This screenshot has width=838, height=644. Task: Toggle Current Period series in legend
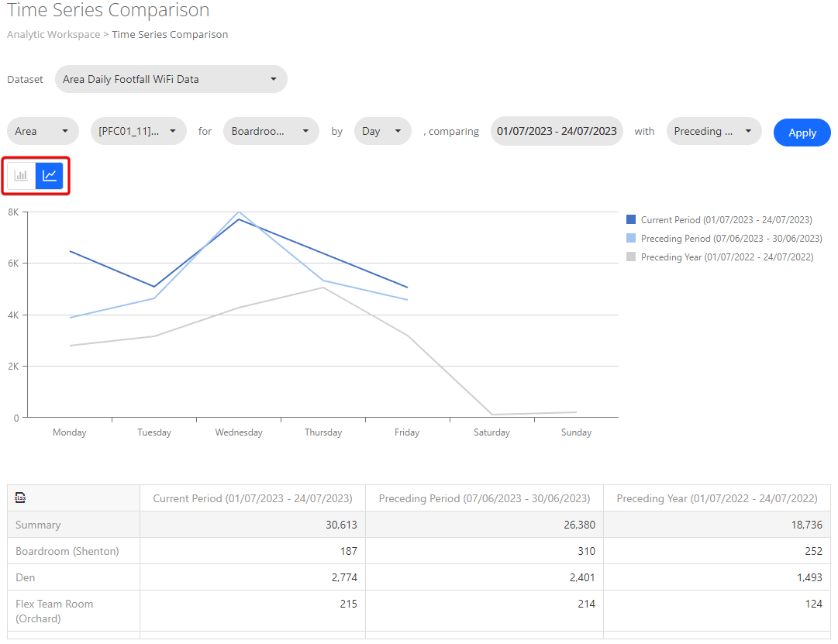tap(726, 220)
